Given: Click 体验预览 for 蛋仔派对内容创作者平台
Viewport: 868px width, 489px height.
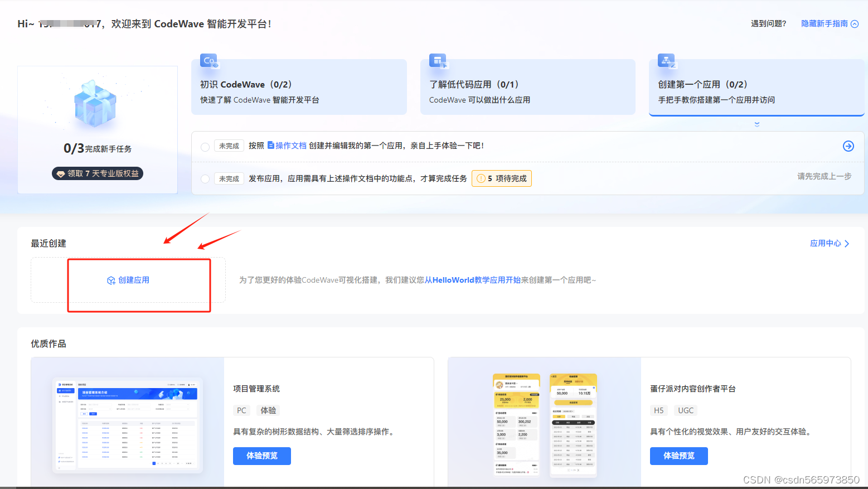Looking at the screenshot, I should coord(679,456).
